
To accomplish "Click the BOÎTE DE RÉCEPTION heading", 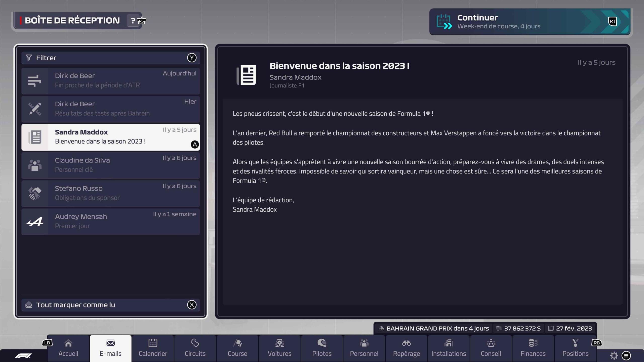I will [x=72, y=21].
